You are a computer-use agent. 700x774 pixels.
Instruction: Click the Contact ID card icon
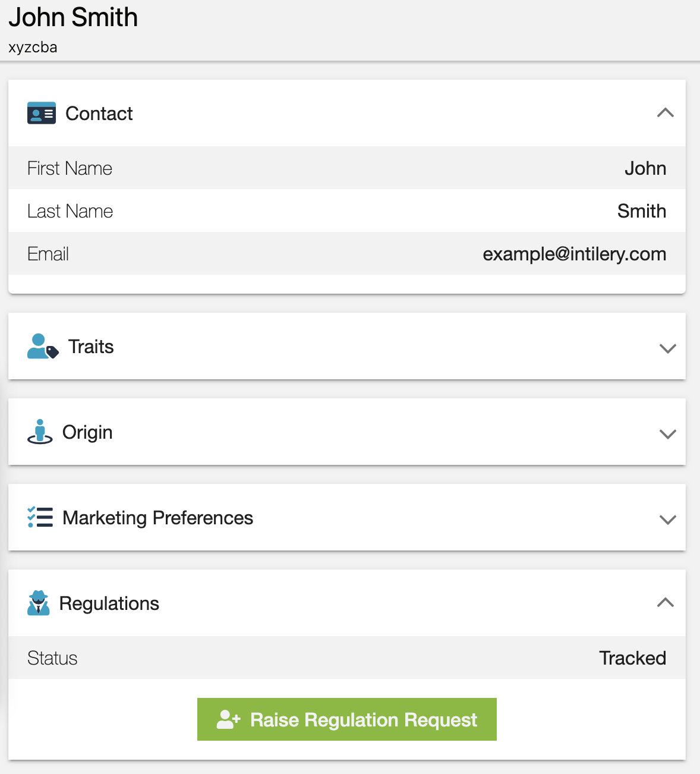click(42, 113)
